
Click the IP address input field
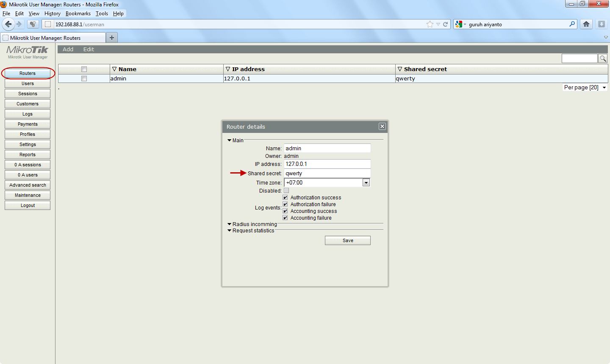(x=327, y=164)
